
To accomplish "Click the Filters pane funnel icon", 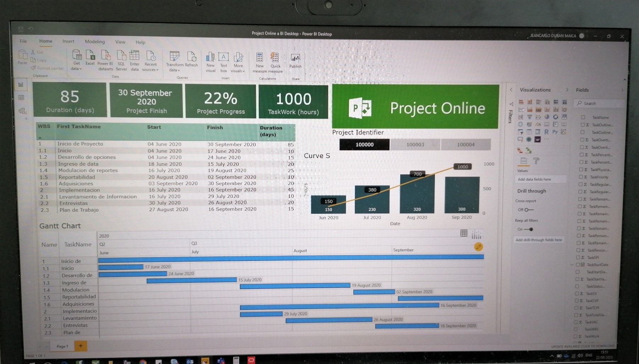I will pos(511,104).
